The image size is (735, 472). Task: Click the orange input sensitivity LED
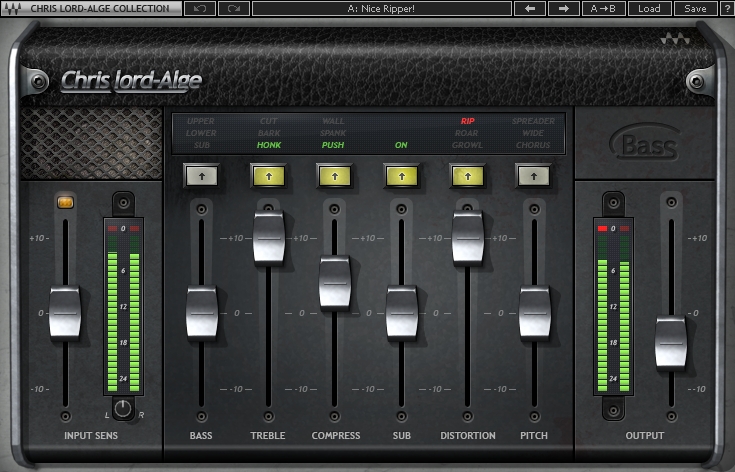click(x=65, y=202)
